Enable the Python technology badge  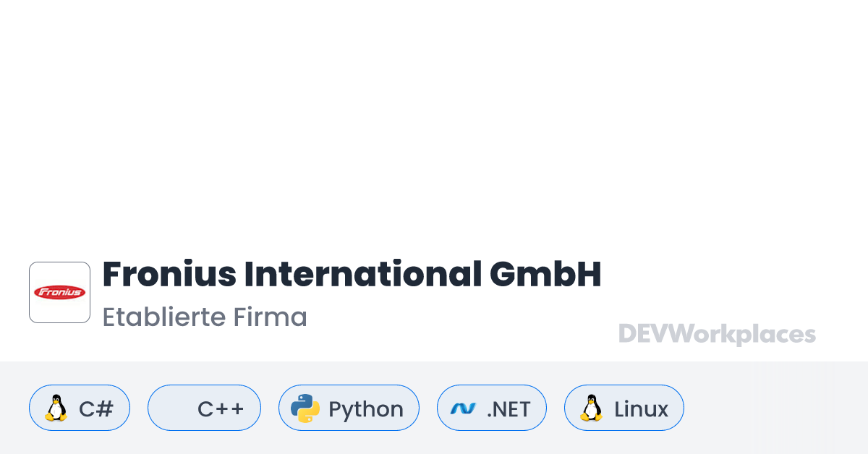coord(349,408)
